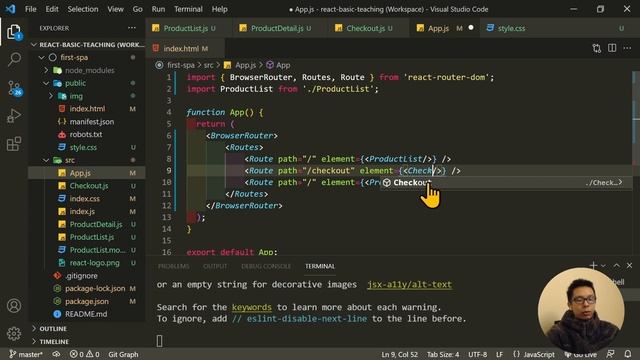Viewport: 640px width, 360px height.
Task: Open the File menu
Action: pos(31,9)
